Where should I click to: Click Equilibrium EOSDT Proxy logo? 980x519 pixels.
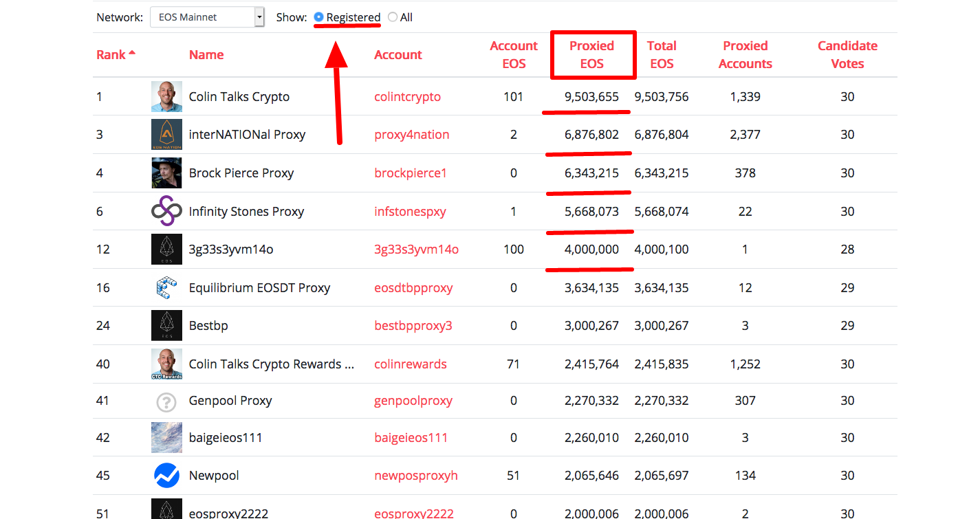tap(166, 287)
